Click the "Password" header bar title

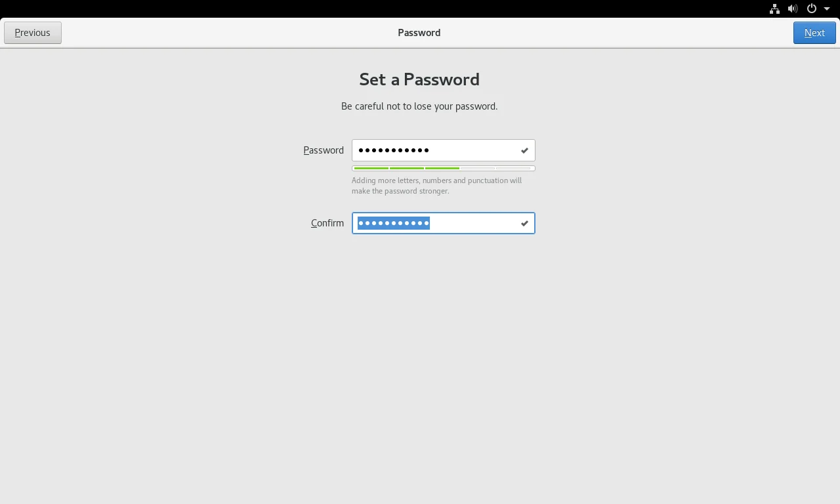point(419,33)
